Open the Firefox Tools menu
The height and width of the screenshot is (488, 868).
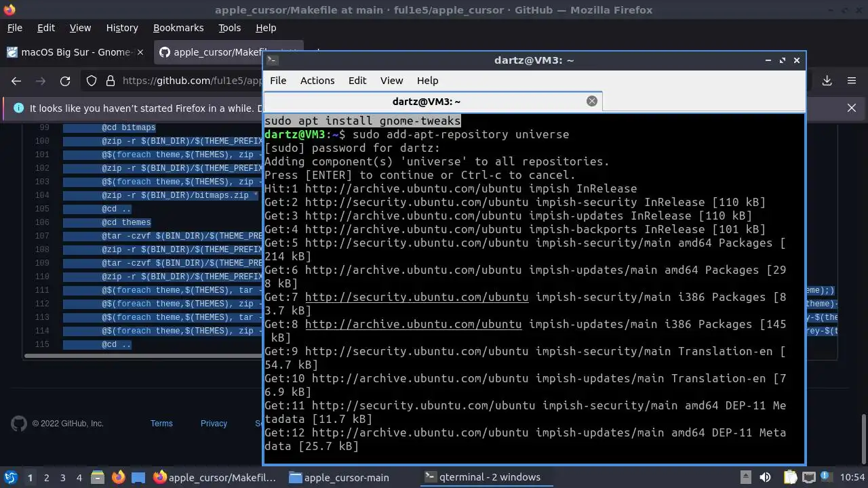pos(229,28)
